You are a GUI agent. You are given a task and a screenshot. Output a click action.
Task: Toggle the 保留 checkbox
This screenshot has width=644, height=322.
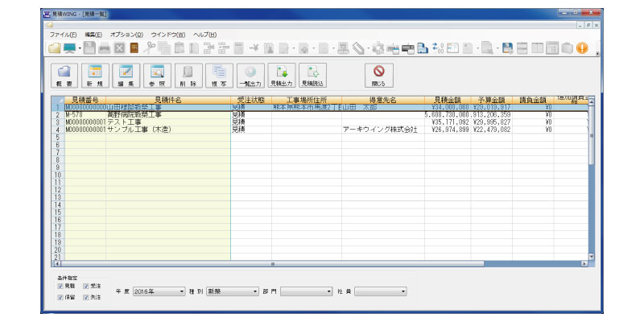60,297
